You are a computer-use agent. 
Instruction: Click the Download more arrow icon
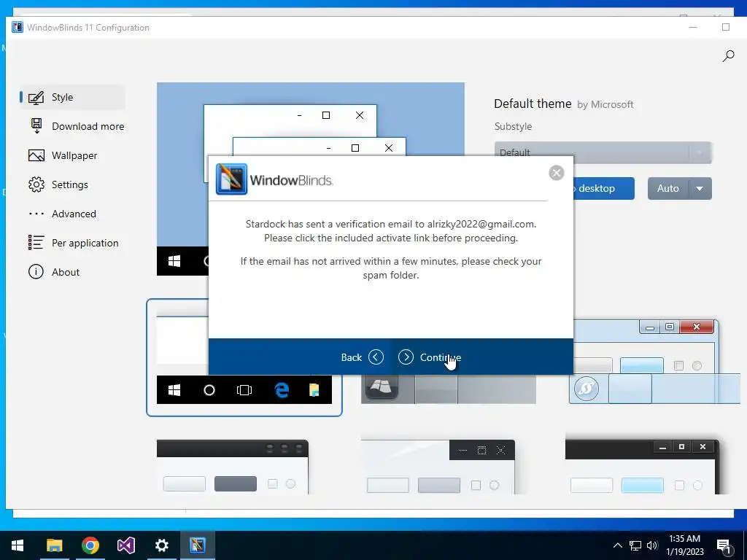pyautogui.click(x=36, y=126)
